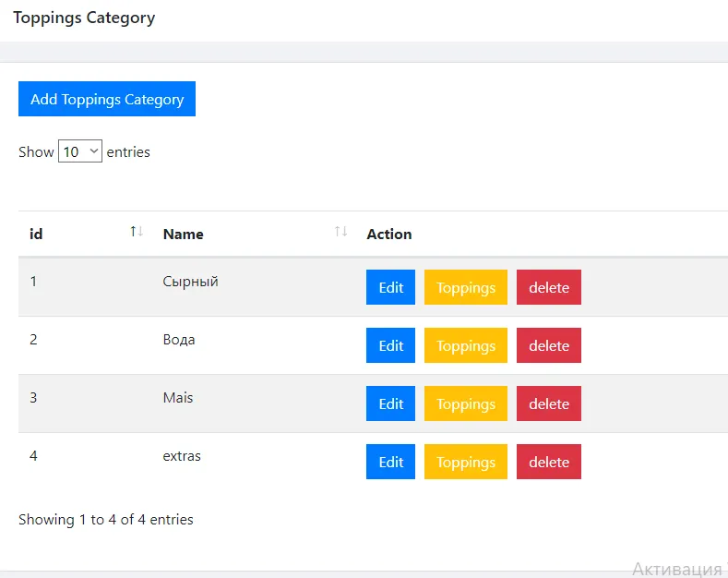Edit the extras category
The width and height of the screenshot is (728, 578).
coord(390,462)
